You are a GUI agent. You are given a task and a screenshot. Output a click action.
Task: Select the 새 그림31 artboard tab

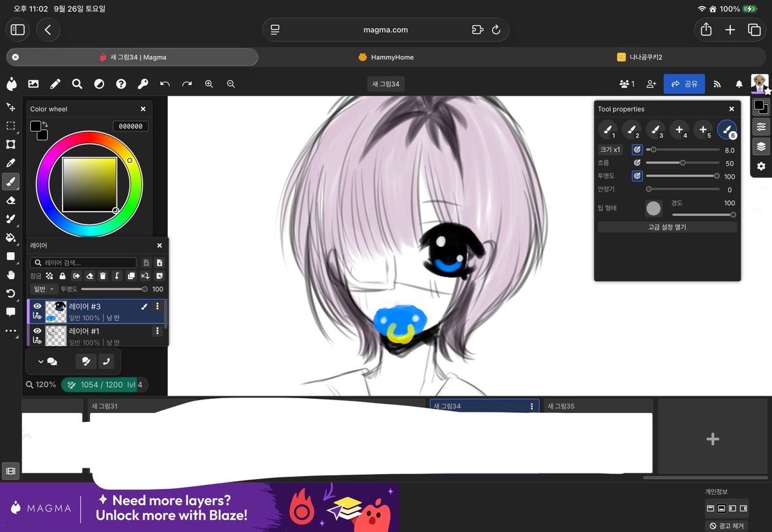click(104, 407)
